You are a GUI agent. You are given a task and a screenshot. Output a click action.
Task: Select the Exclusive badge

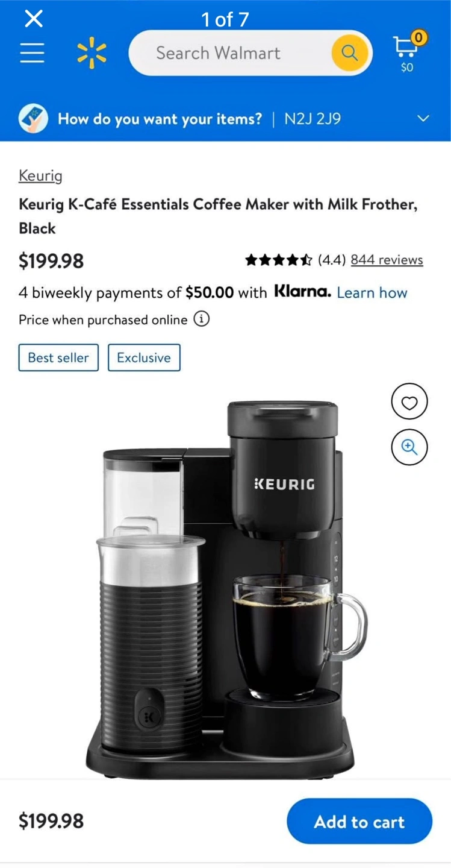tap(144, 357)
